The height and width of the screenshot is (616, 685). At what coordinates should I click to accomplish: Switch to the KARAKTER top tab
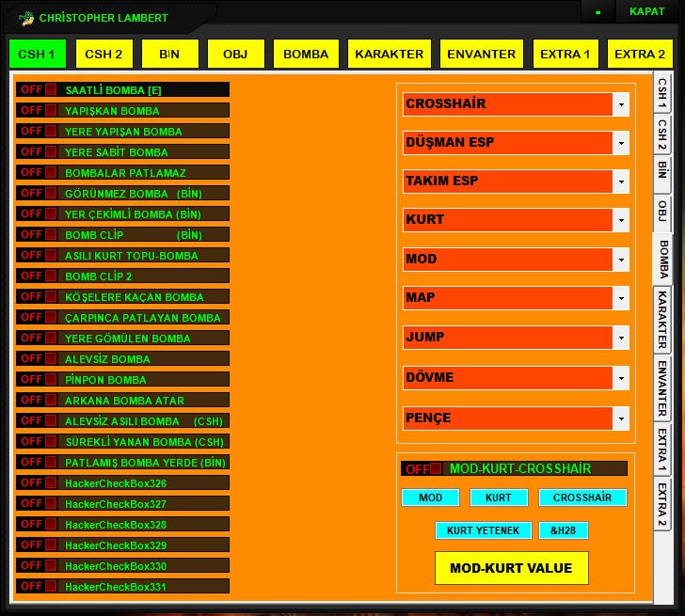tap(390, 55)
